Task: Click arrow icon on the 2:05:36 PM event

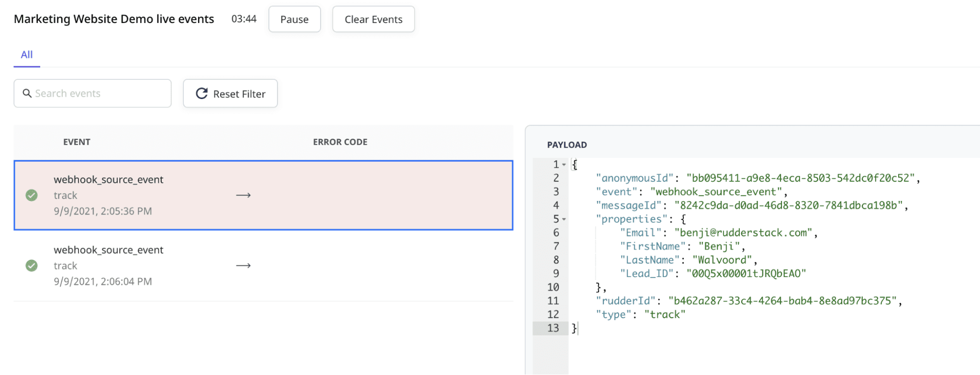Action: 243,195
